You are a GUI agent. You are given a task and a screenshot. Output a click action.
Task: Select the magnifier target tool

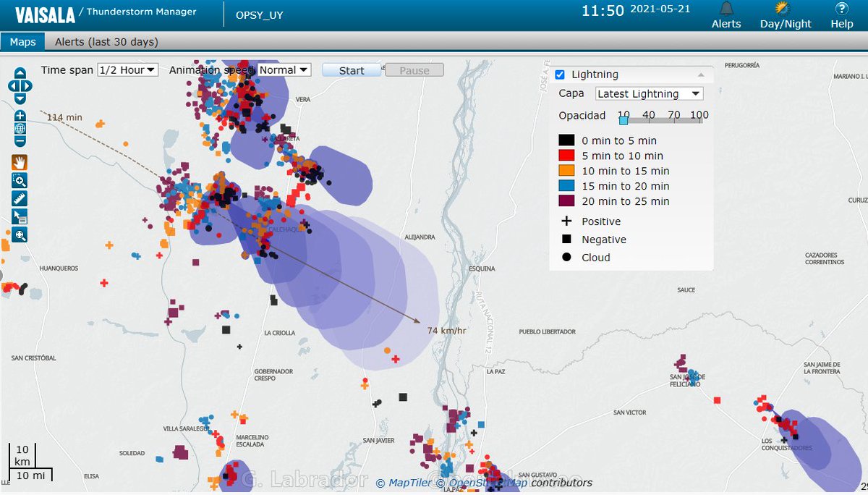pos(20,234)
